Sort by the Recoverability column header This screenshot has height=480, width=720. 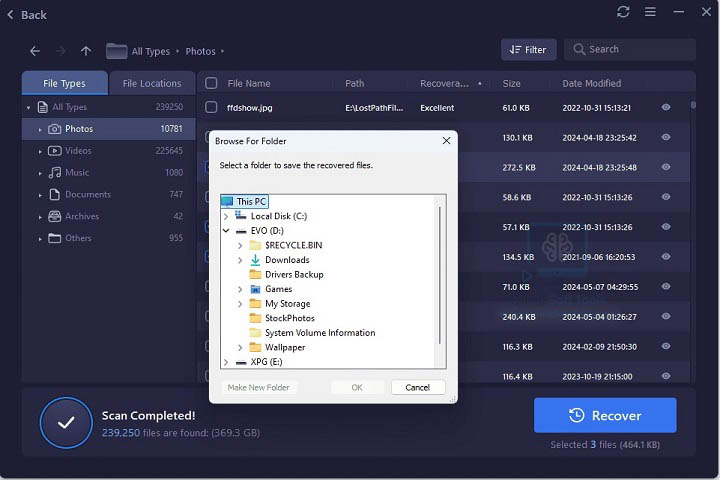point(444,83)
